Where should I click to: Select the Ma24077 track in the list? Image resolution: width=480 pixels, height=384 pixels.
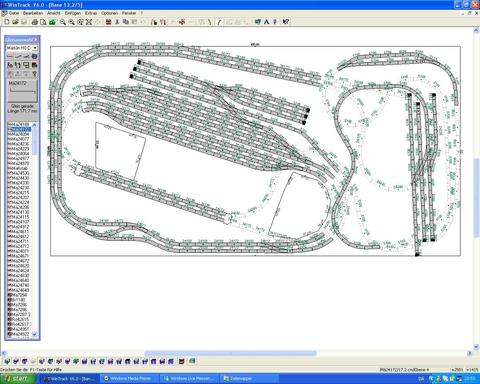click(20, 139)
